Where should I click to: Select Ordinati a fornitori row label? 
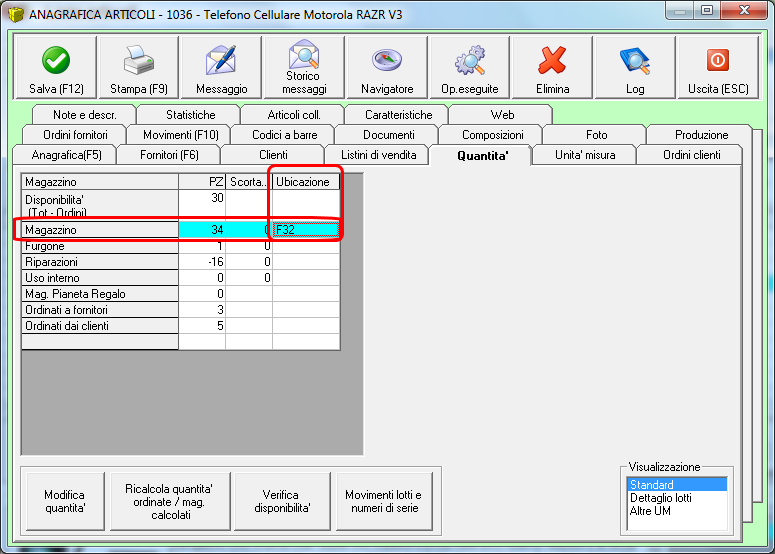point(100,310)
